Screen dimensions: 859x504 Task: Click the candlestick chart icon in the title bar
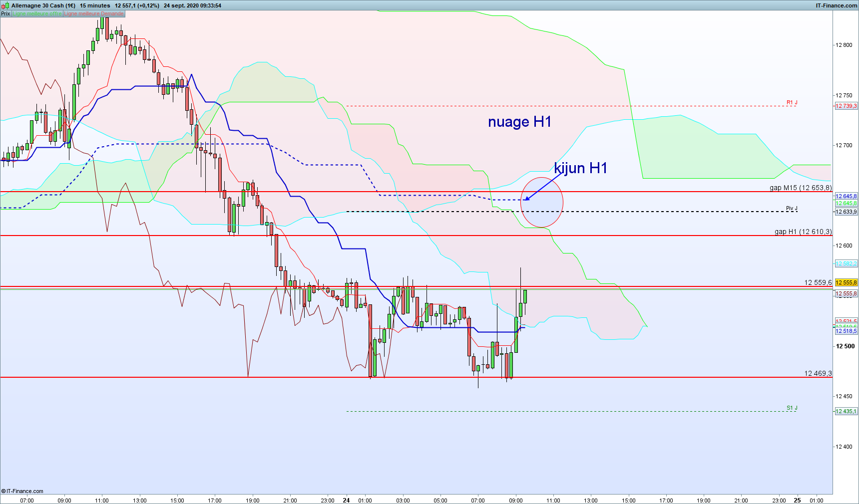tap(5, 5)
